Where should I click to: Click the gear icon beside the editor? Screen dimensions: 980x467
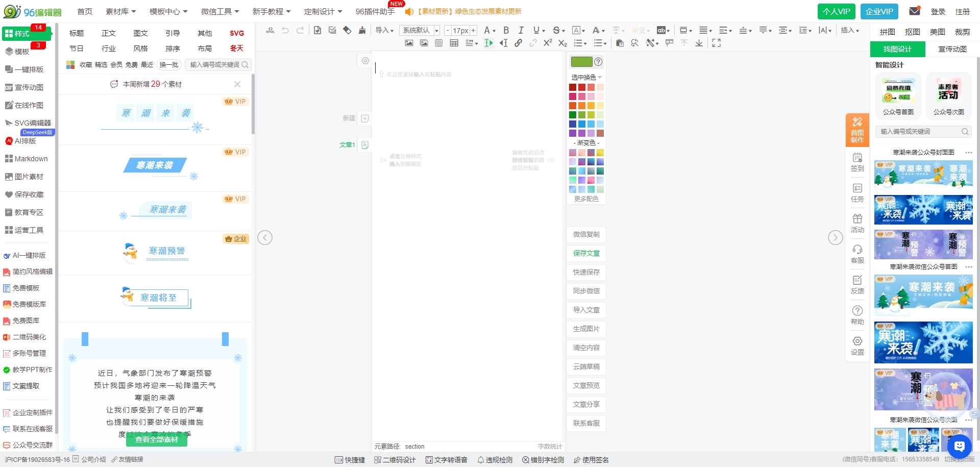365,61
